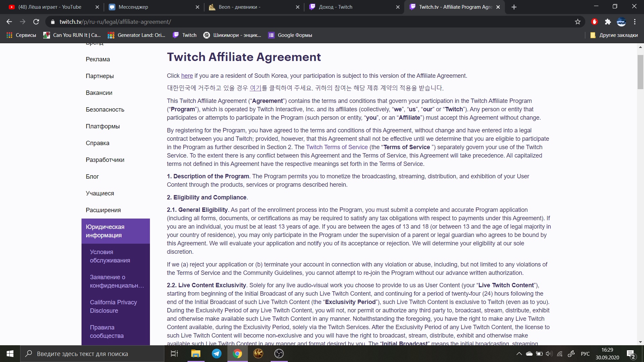
Task: Open the Twitch bookmark
Action: coord(184,35)
